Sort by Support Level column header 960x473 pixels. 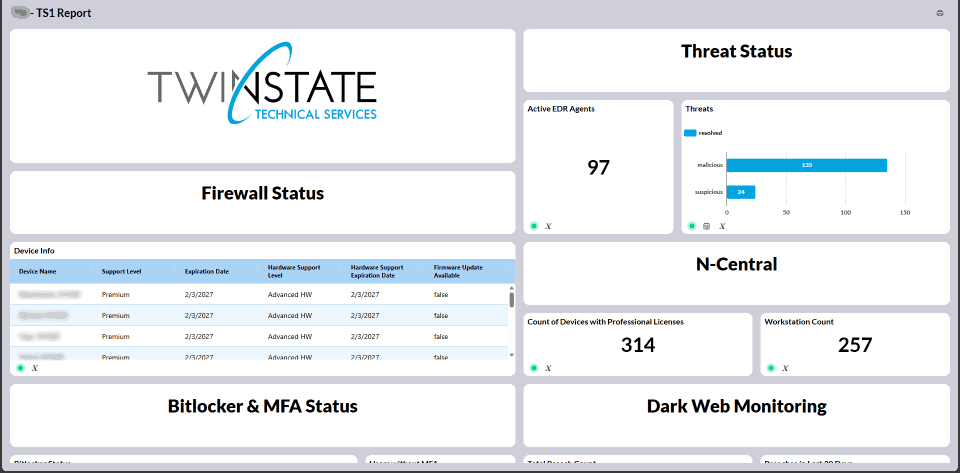pyautogui.click(x=121, y=271)
